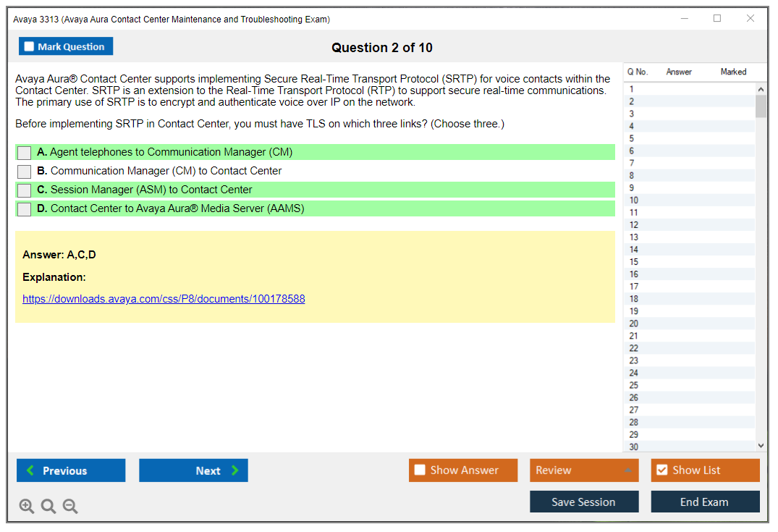Tick the Mark Question checkbox
778x532 pixels.
pos(30,46)
